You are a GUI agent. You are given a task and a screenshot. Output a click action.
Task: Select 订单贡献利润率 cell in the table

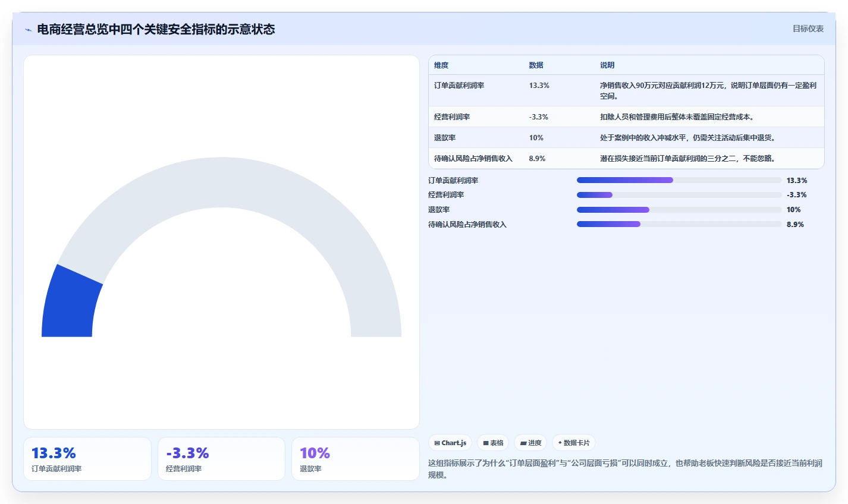(x=459, y=86)
